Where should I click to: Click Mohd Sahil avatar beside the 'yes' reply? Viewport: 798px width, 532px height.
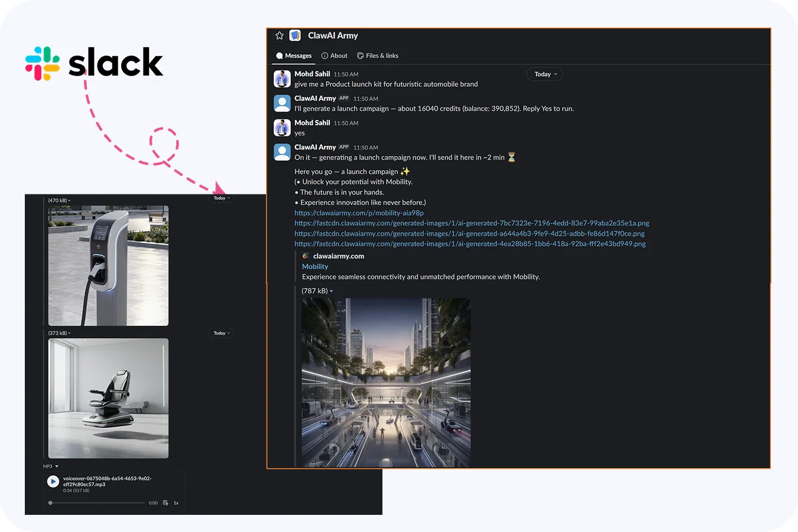point(282,128)
